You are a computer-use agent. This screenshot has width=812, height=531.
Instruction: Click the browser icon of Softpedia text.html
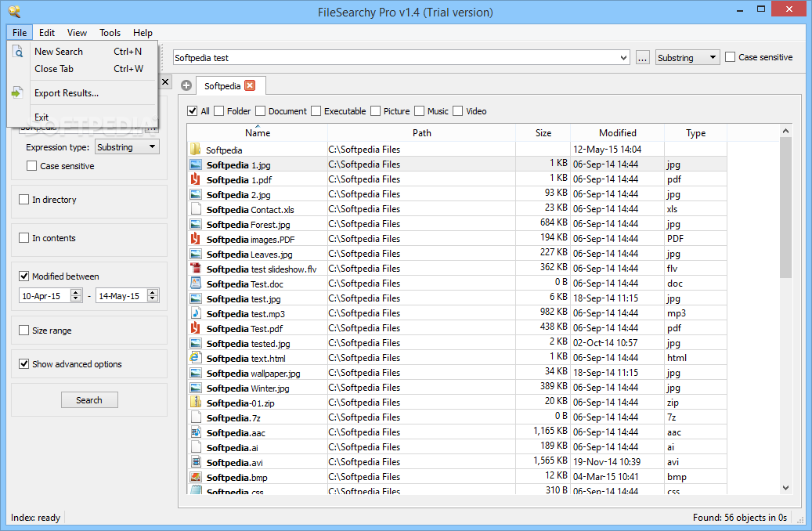(x=195, y=357)
